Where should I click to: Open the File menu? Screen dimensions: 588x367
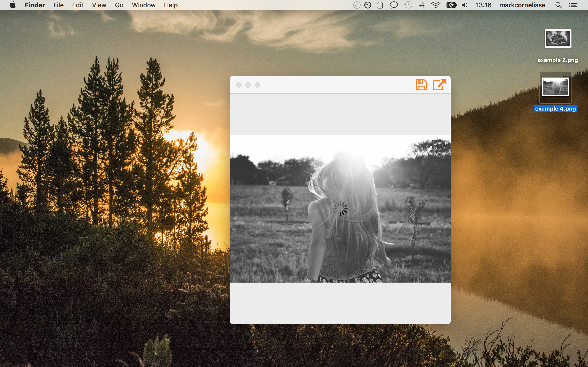tap(58, 5)
